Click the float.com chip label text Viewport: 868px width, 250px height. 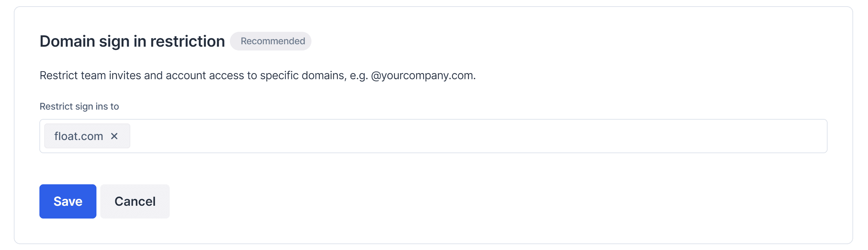[79, 136]
